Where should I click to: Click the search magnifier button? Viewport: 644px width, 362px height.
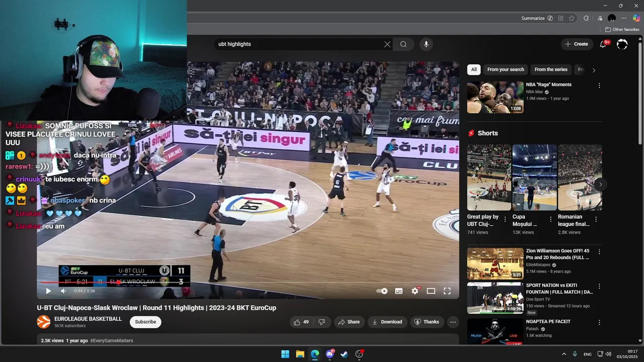point(404,44)
